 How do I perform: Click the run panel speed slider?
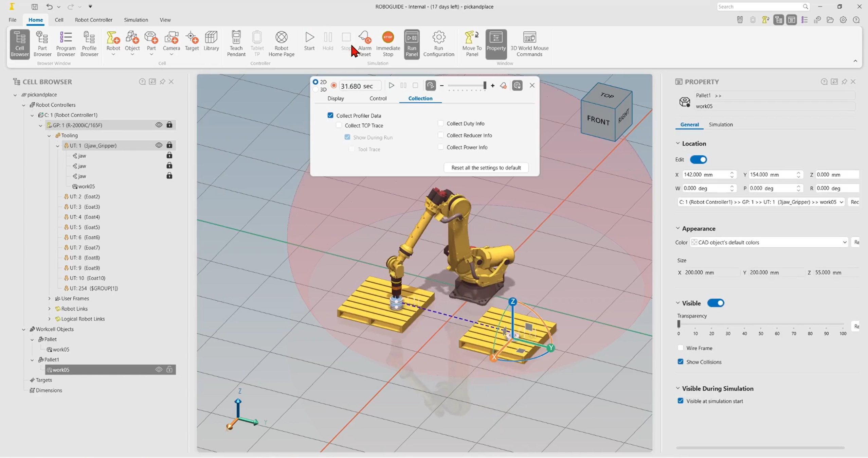pyautogui.click(x=467, y=86)
